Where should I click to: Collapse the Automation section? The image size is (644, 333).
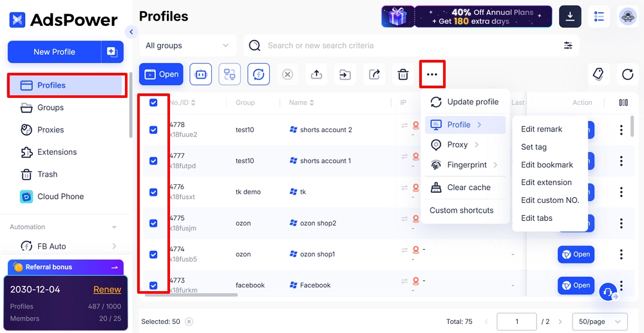point(114,227)
